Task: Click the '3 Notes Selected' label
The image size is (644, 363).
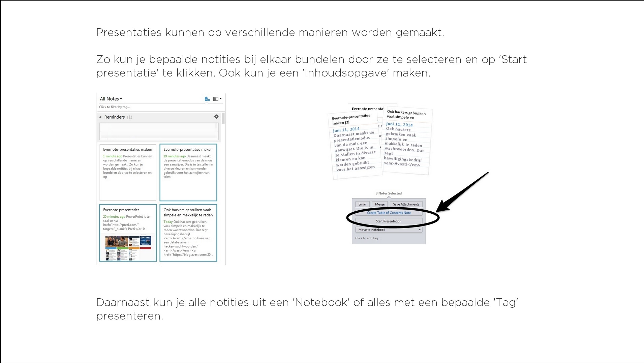Action: (x=389, y=193)
